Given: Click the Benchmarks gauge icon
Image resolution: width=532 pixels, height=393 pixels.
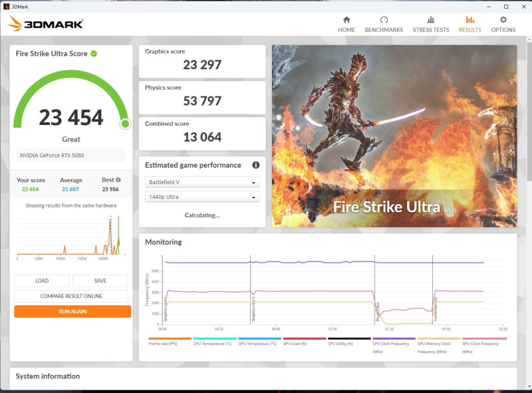Looking at the screenshot, I should coord(384,20).
